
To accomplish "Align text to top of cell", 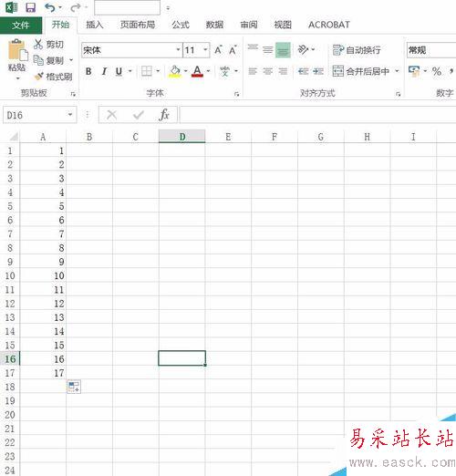I will 253,49.
